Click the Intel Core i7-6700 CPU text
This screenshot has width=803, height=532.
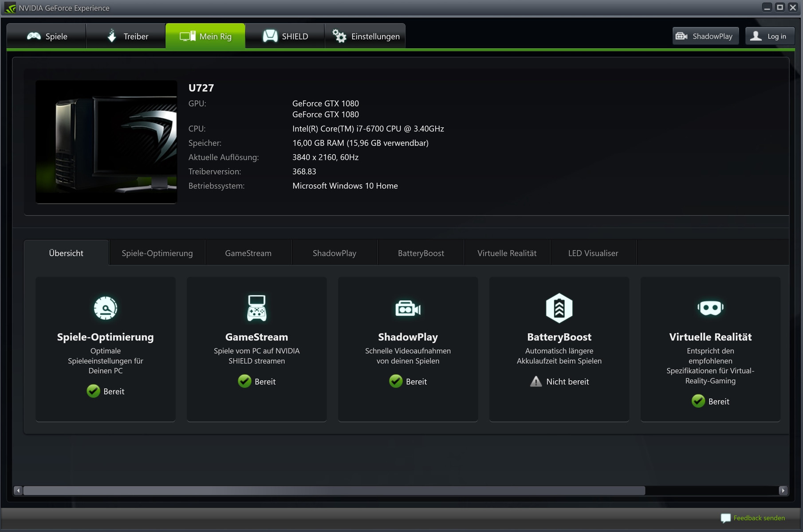pyautogui.click(x=368, y=129)
